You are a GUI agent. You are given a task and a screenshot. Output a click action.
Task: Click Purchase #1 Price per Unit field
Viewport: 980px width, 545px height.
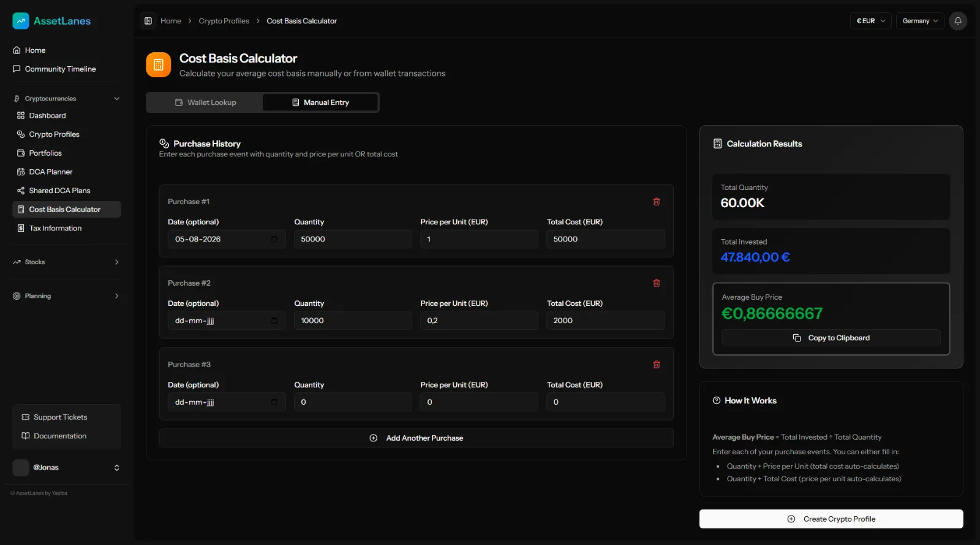coord(479,239)
